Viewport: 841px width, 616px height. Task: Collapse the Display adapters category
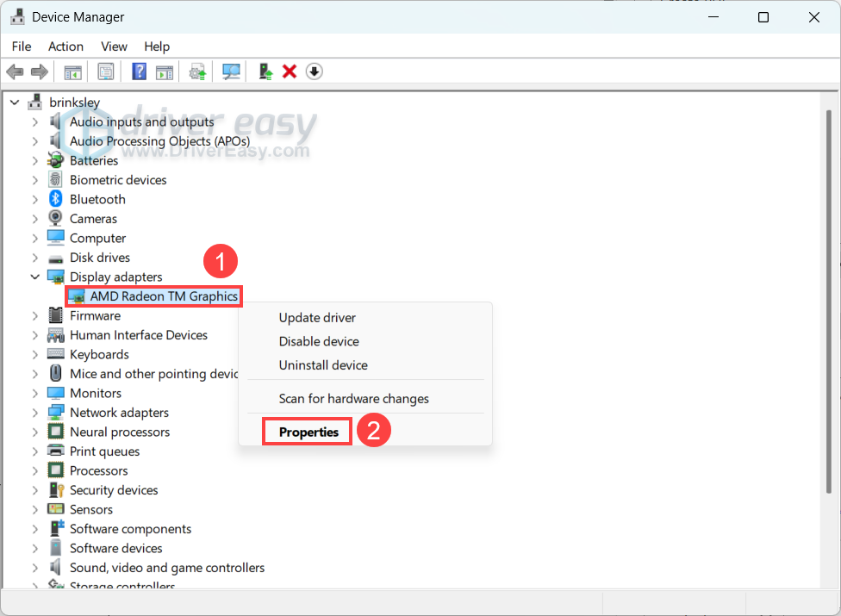click(34, 277)
